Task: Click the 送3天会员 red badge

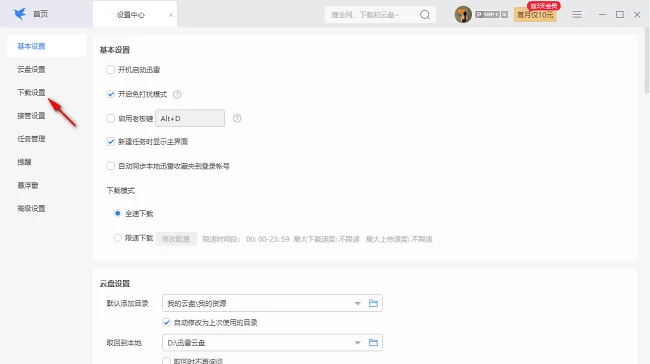Action: pos(543,6)
